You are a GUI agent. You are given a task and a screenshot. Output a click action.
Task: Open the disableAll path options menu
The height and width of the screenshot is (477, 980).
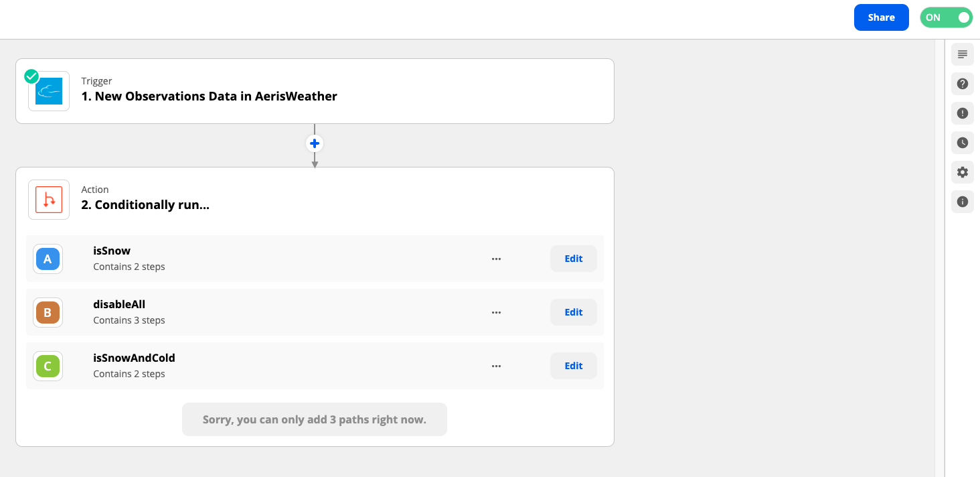(x=496, y=312)
